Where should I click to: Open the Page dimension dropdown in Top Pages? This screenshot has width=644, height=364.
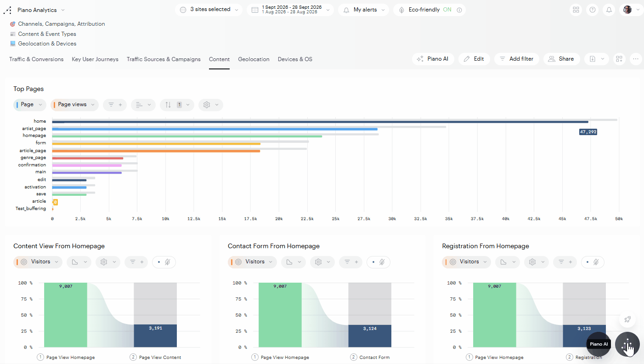coord(30,105)
